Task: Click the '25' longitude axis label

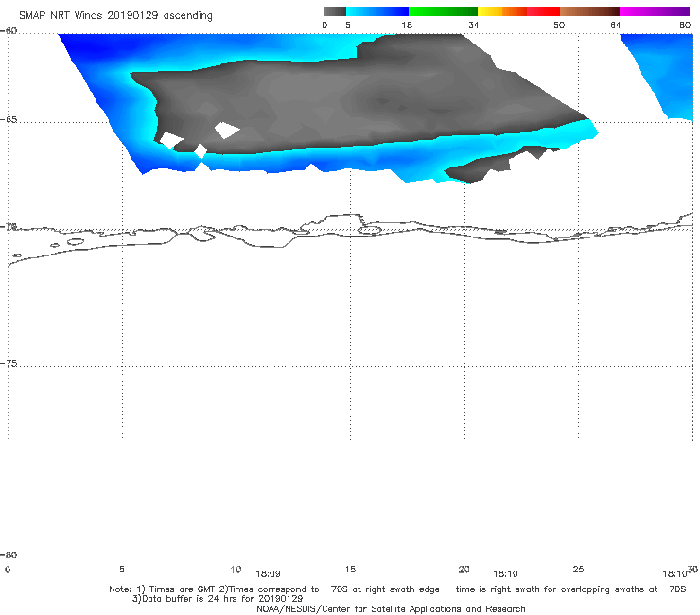Action: pos(578,570)
